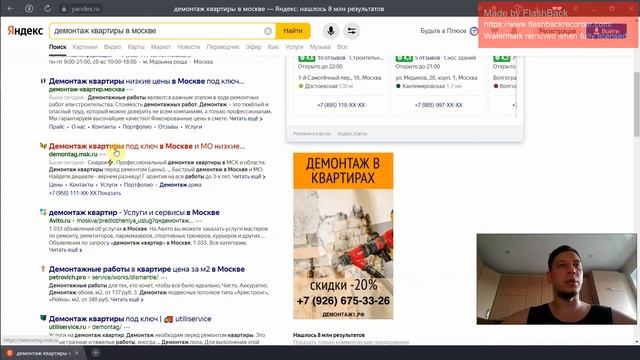Switch to the Видео tab

click(112, 47)
